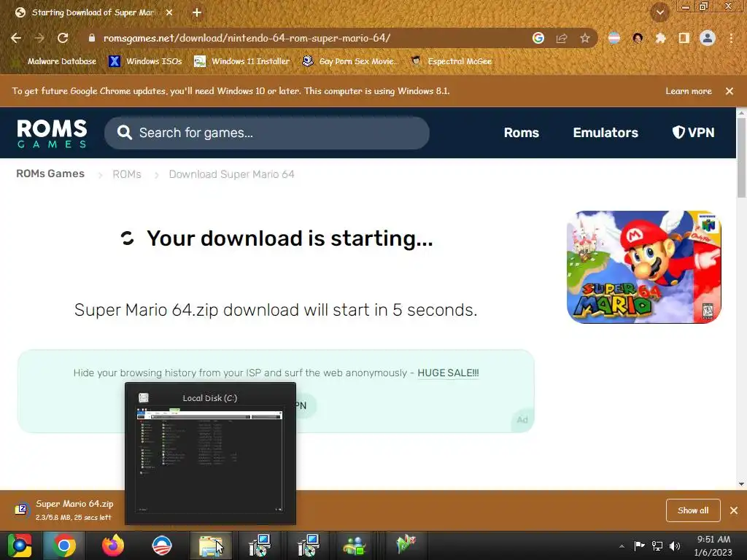
Task: Open the Action Center flag tray icon
Action: point(639,545)
